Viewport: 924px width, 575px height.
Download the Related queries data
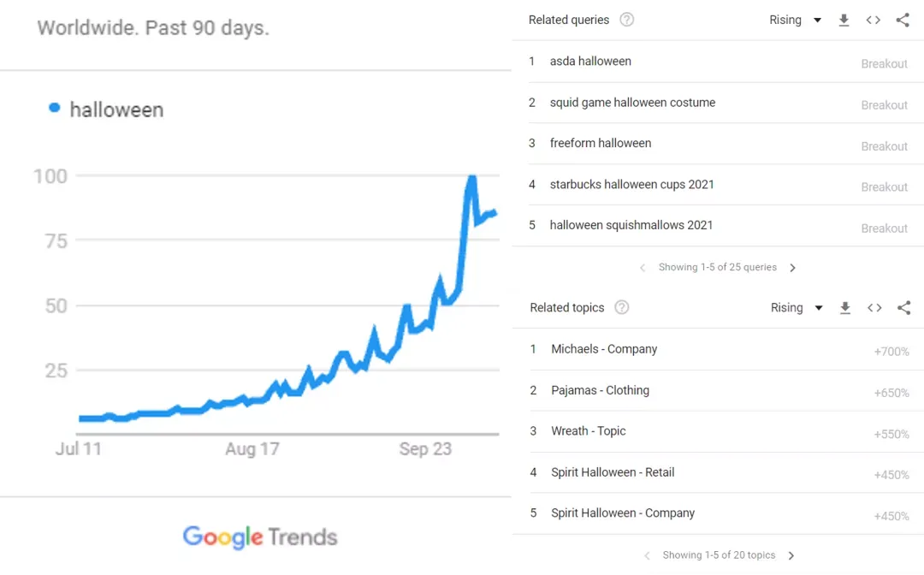[x=844, y=20]
